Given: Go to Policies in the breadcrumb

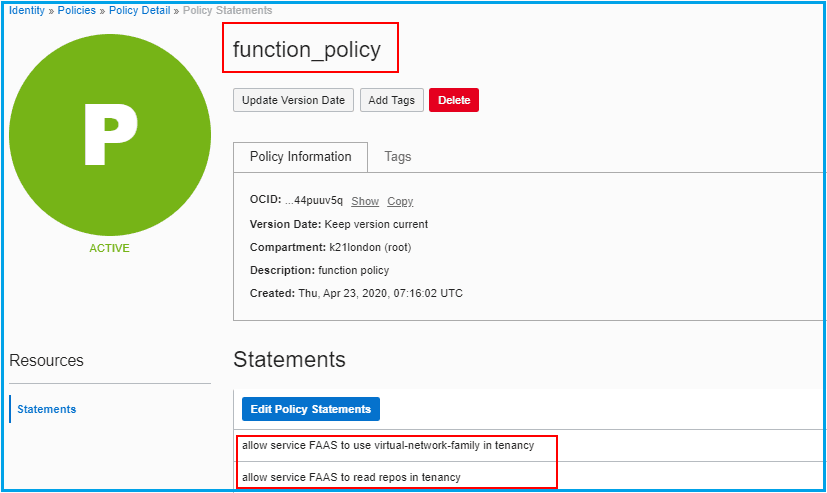Looking at the screenshot, I should coord(76,11).
